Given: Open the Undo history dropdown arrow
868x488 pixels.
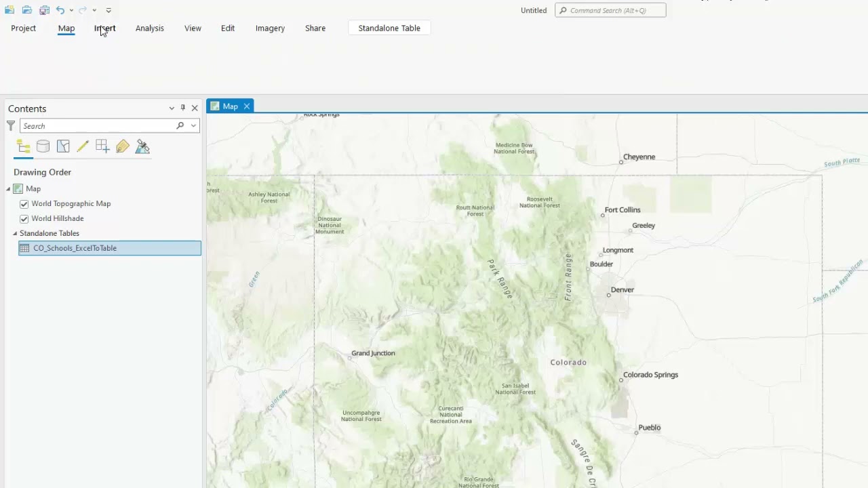Looking at the screenshot, I should tap(71, 10).
